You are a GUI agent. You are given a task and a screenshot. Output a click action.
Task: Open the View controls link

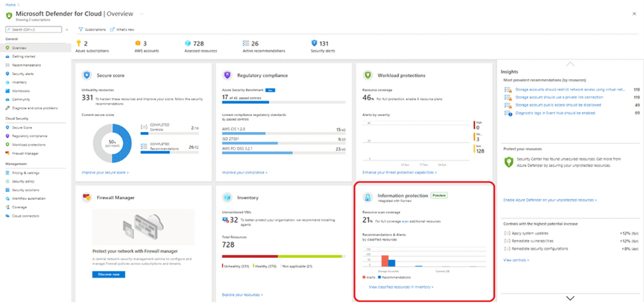point(516,260)
